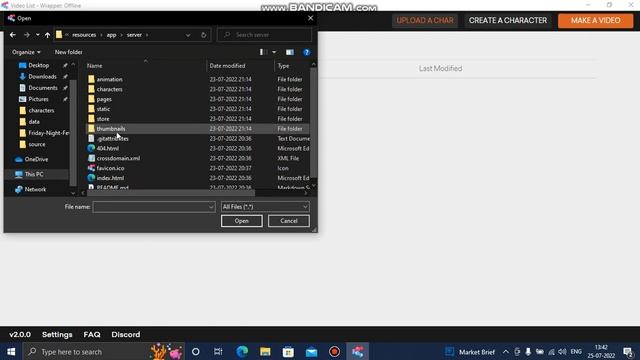Viewport: 640px width, 360px height.
Task: Open the Organize menu
Action: point(26,52)
